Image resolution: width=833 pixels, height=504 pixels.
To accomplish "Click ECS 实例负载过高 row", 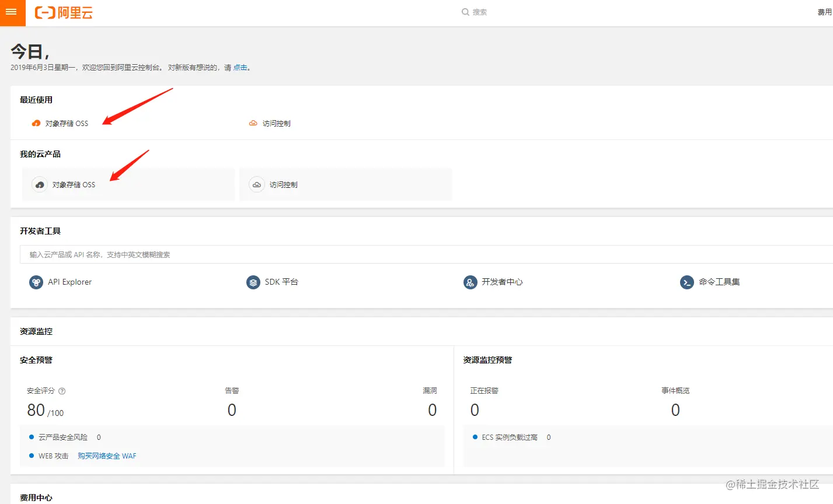I will point(513,437).
